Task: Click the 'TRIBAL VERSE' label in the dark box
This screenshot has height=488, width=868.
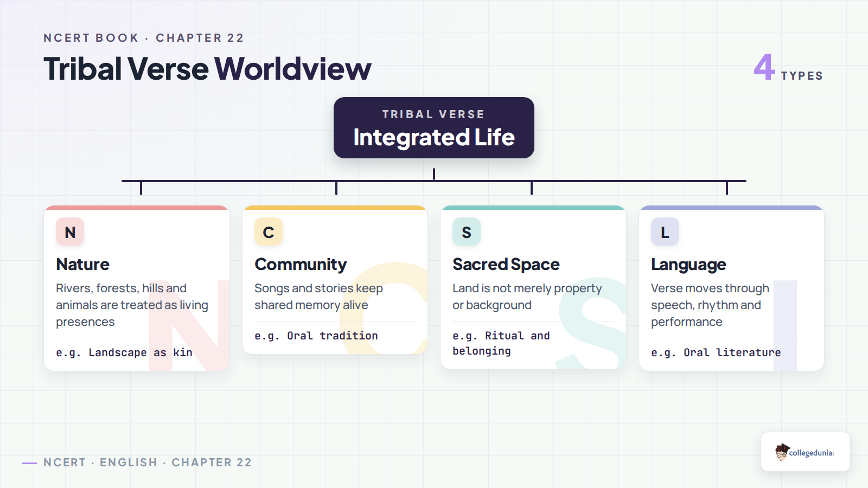Action: (x=433, y=114)
